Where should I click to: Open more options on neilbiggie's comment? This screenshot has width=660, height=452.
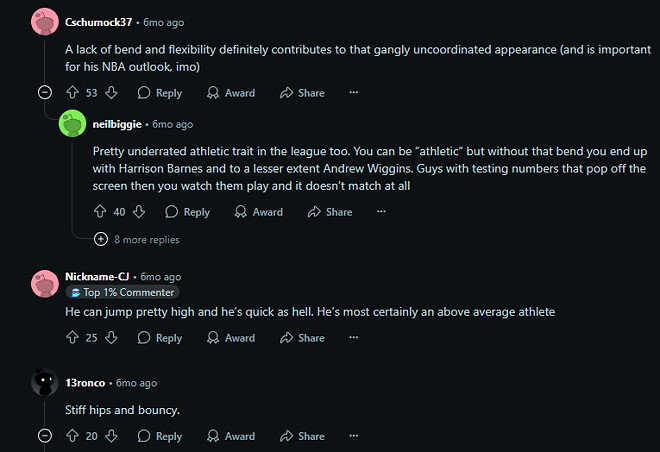pyautogui.click(x=381, y=212)
